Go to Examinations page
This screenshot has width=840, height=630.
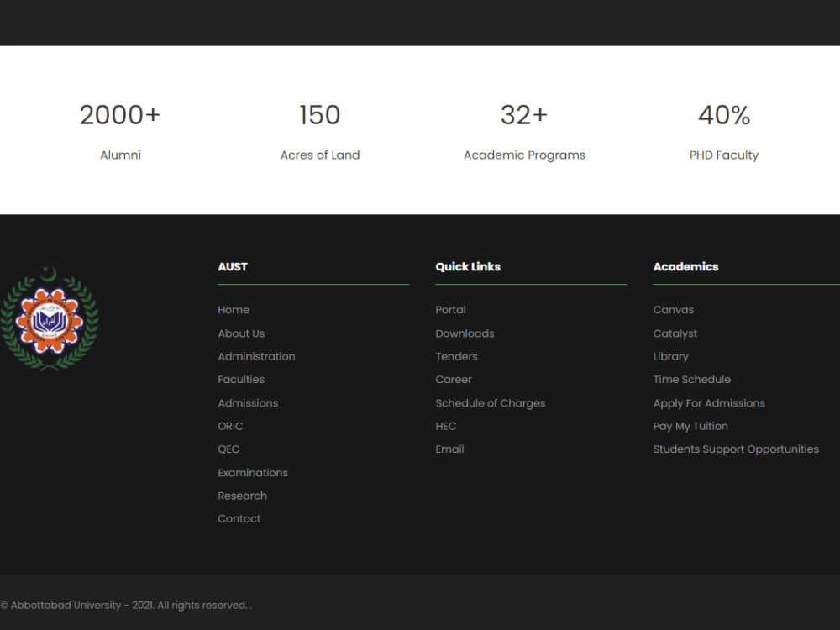point(253,472)
